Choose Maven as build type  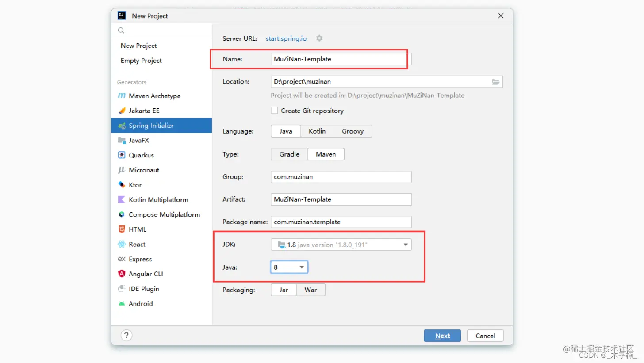click(326, 154)
